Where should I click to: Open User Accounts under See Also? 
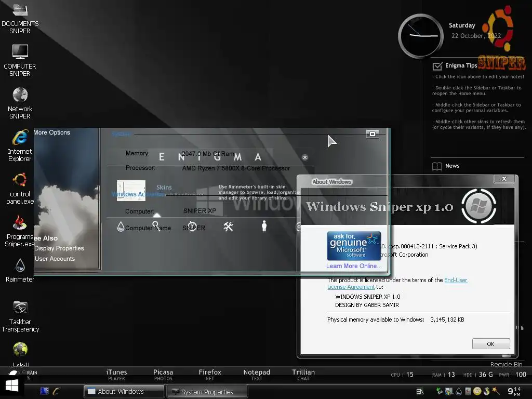click(x=55, y=259)
